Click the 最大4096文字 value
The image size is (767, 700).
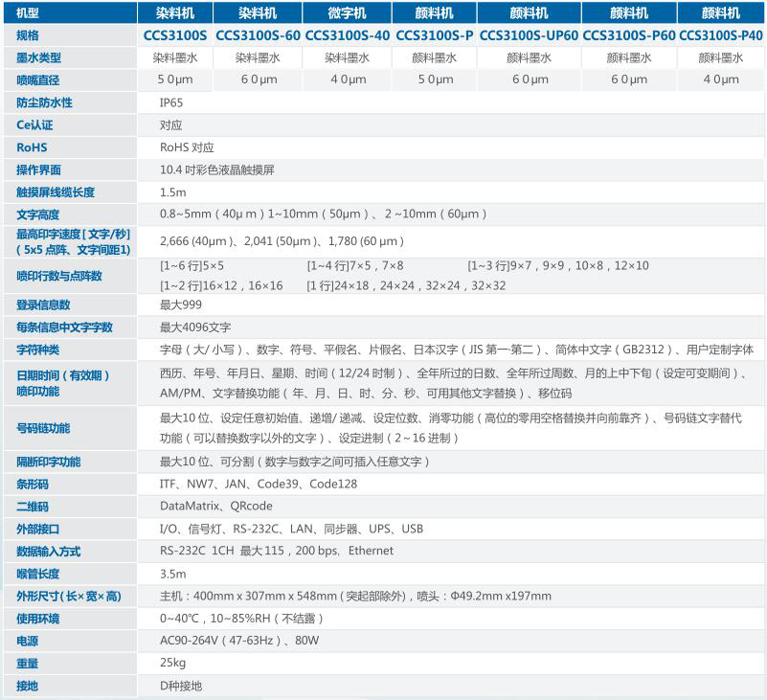pyautogui.click(x=195, y=327)
